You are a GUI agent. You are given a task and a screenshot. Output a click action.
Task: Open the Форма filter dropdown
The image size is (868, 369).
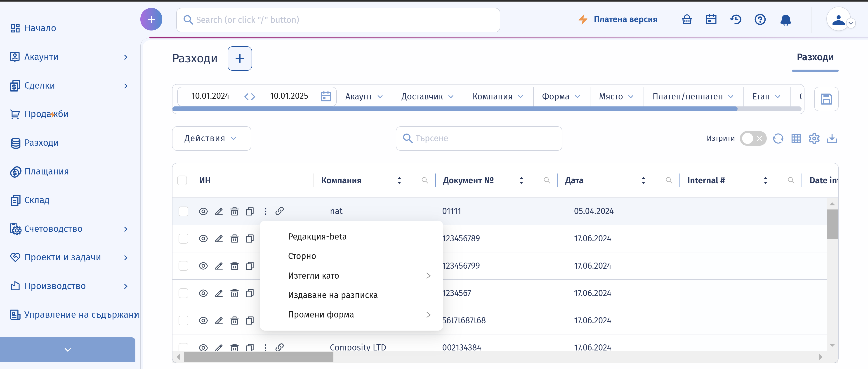coord(561,97)
